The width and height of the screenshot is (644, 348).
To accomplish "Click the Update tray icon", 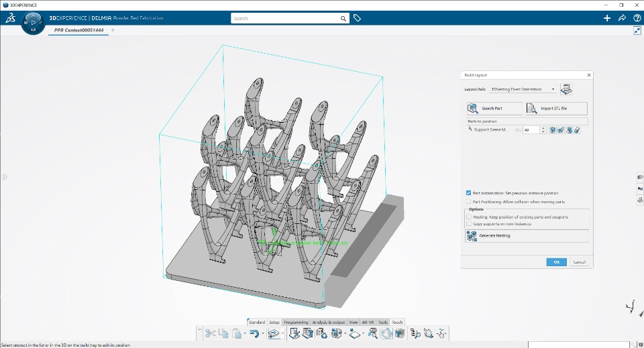I will pyautogui.click(x=274, y=333).
